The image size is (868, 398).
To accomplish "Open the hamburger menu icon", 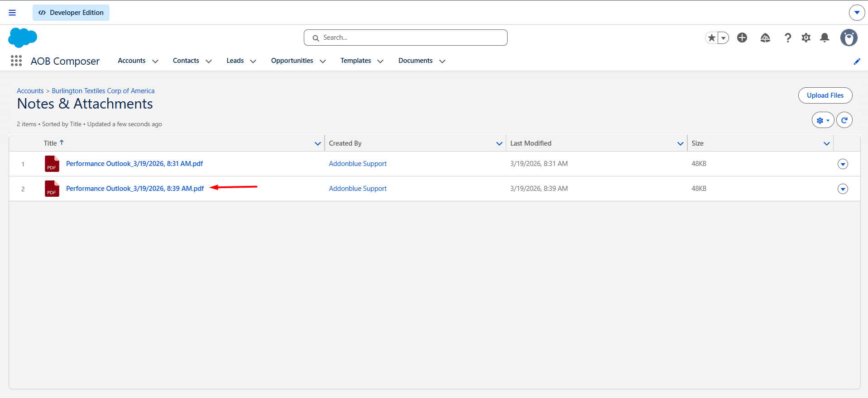I will 12,13.
